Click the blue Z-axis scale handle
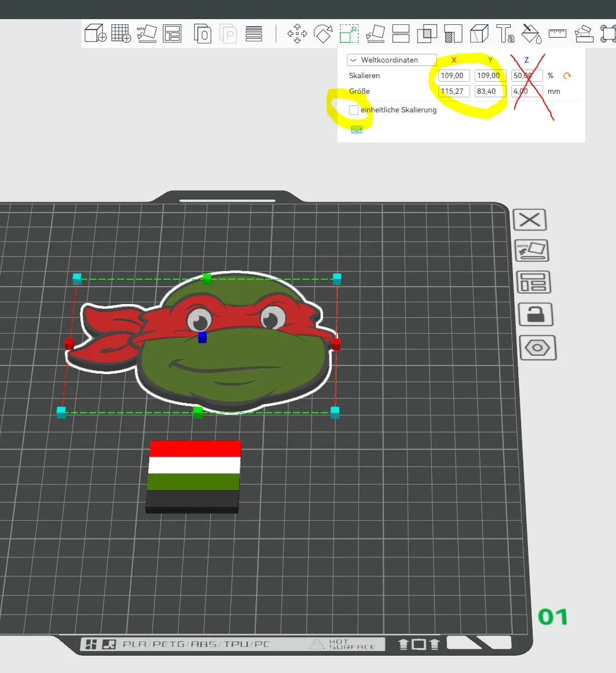 coord(202,337)
